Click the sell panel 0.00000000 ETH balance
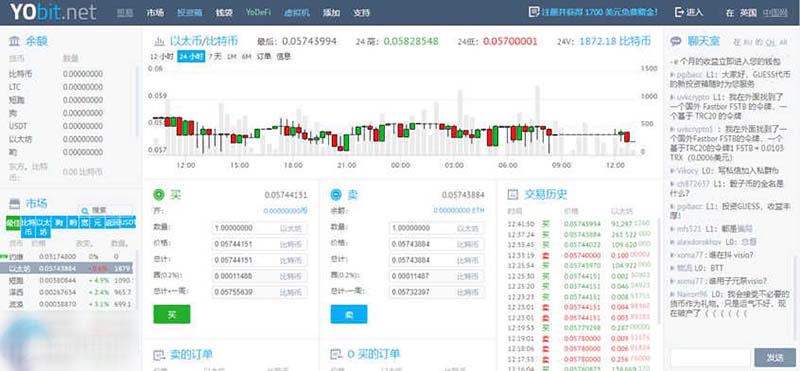 (x=459, y=211)
